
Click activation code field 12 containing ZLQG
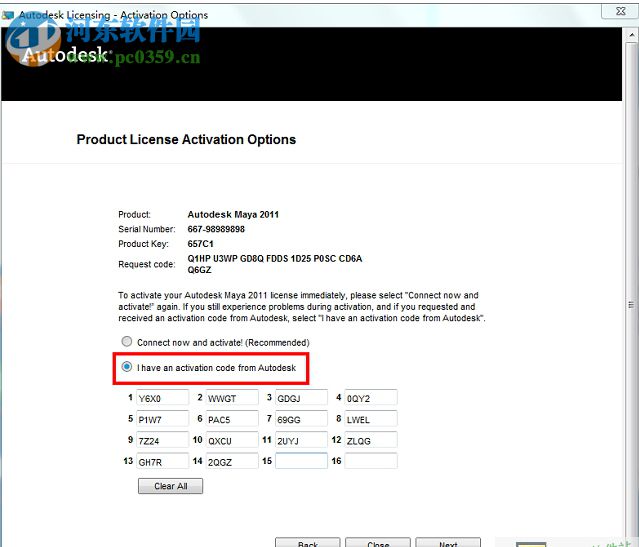pos(371,440)
